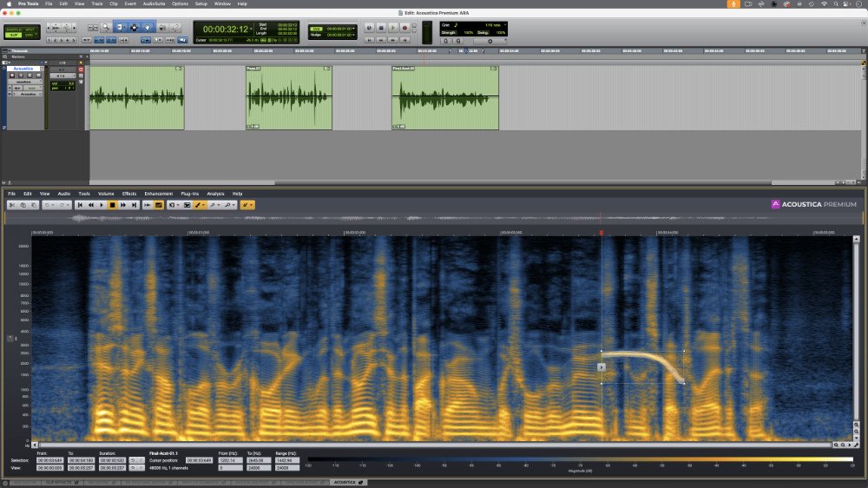Open Acoustica Analysis menu
The image size is (868, 488).
[x=215, y=194]
